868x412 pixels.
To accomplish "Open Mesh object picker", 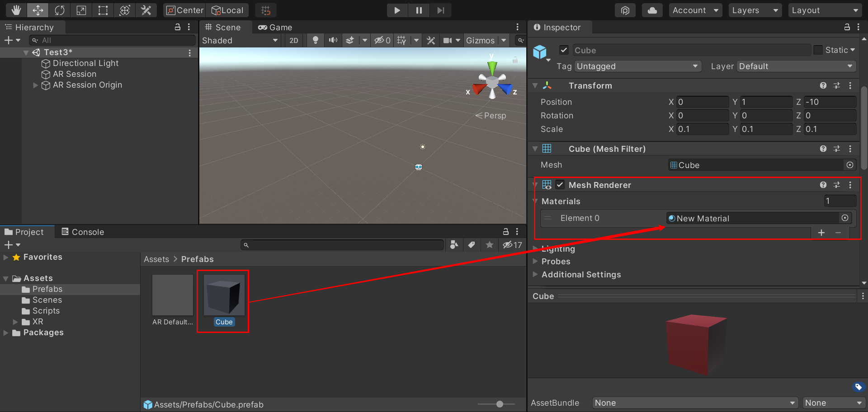I will (x=850, y=165).
